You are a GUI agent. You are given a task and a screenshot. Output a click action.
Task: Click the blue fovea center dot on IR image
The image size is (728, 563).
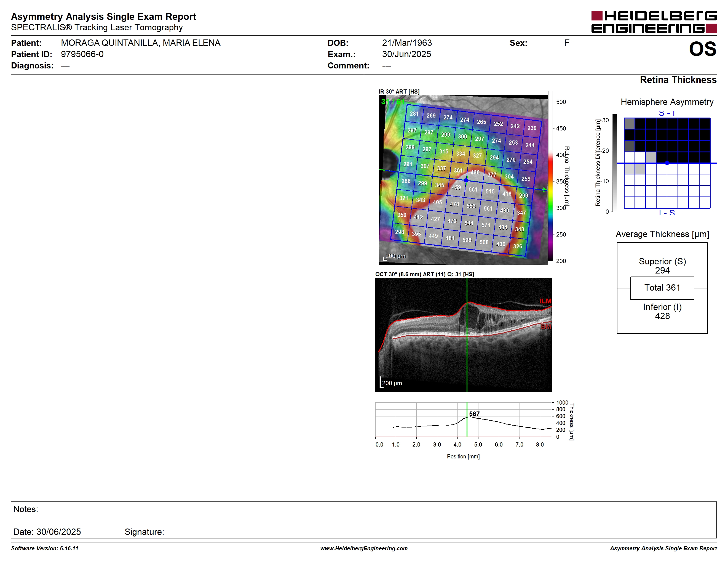[x=466, y=180]
